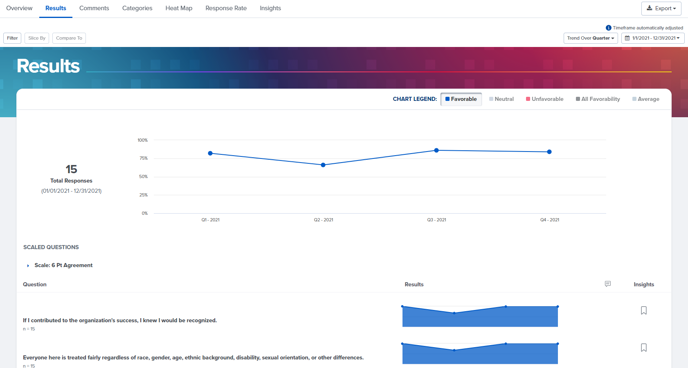The image size is (688, 368).
Task: Click the Insights column header
Action: coord(644,284)
